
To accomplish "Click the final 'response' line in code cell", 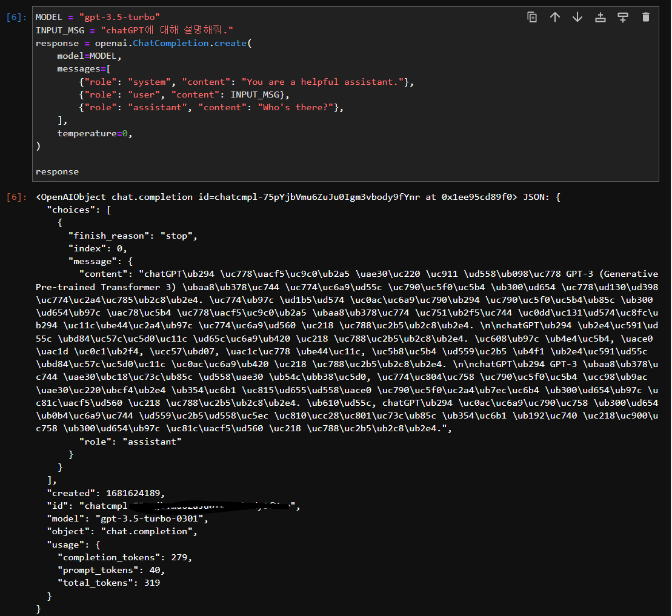I will coord(57,172).
